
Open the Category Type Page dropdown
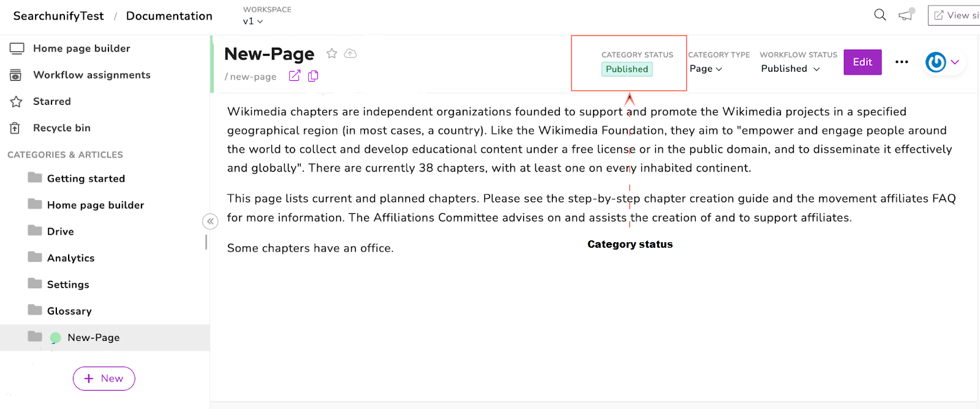[x=706, y=69]
